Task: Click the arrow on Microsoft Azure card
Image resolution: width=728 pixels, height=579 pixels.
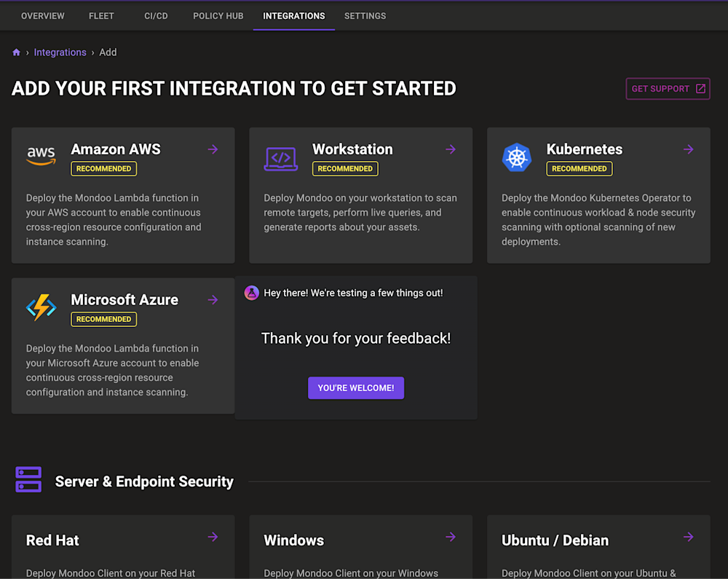Action: [x=213, y=300]
